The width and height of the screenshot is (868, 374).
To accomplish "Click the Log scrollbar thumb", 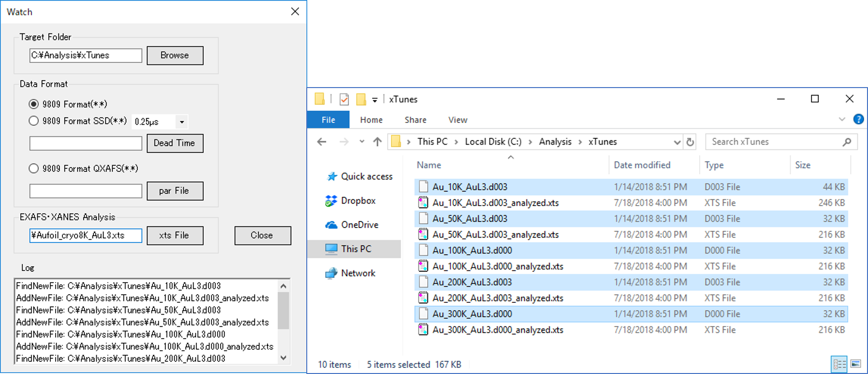I will click(284, 310).
